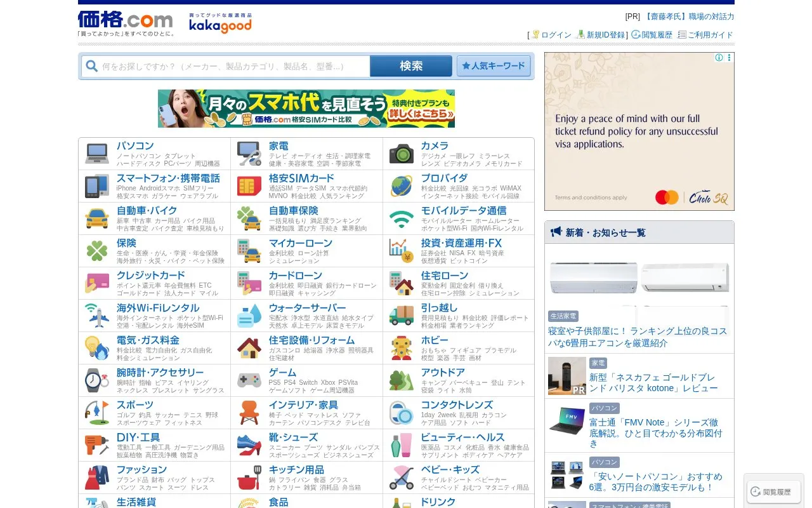Screen dimensions: 812x508
Task: Click the red SIM card icon
Action: [x=249, y=186]
